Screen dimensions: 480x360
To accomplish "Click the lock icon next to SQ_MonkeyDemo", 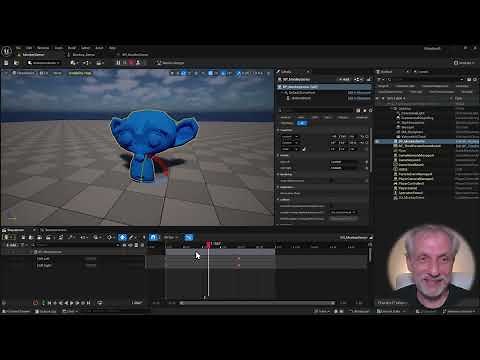I will coord(371,237).
